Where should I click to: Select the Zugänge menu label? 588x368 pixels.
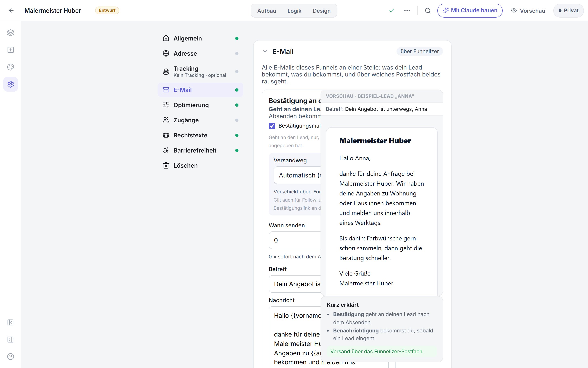click(x=186, y=120)
